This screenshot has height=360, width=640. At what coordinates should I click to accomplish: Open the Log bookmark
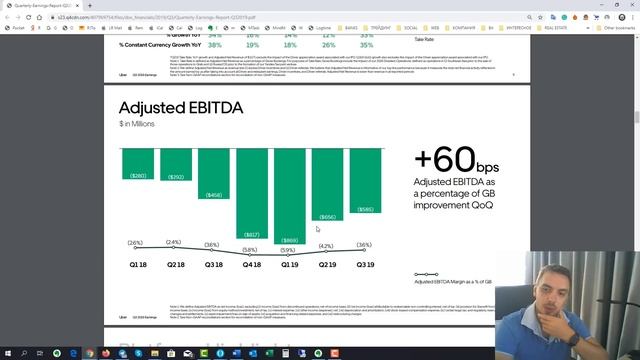(195, 28)
